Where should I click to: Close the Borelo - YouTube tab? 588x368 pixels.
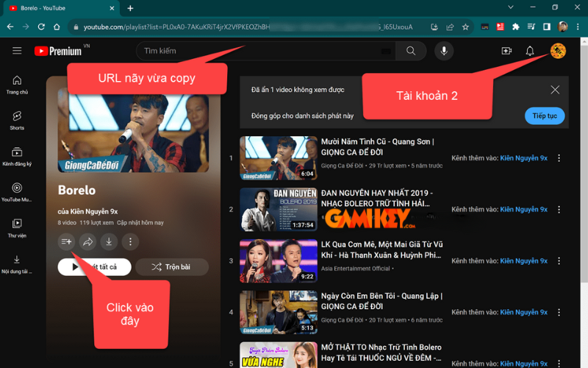point(112,8)
